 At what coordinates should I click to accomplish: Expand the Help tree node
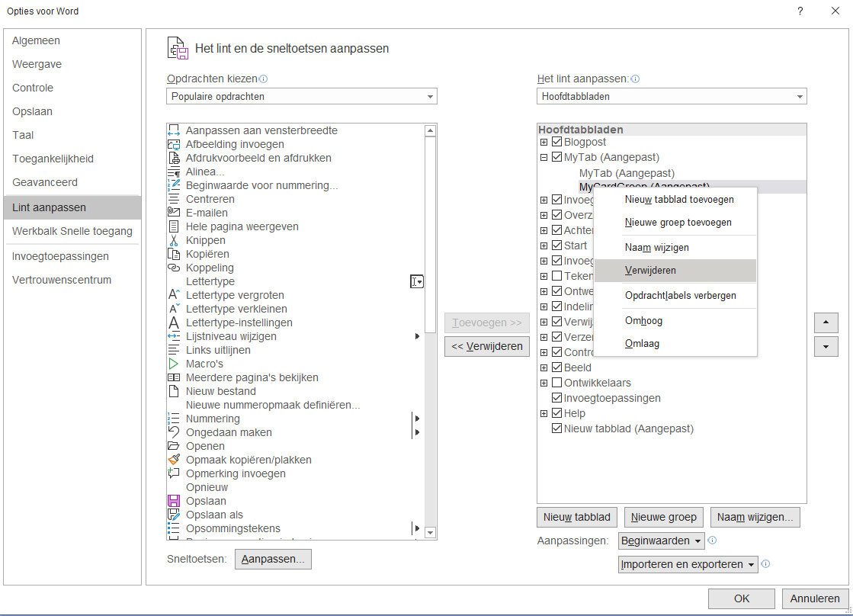[544, 413]
